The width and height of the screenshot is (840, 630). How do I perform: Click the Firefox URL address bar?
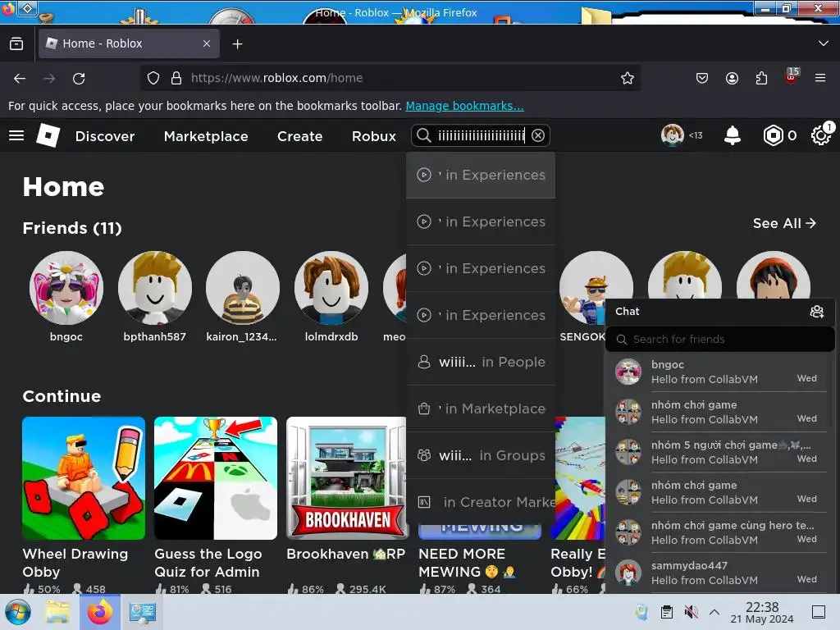coord(390,78)
